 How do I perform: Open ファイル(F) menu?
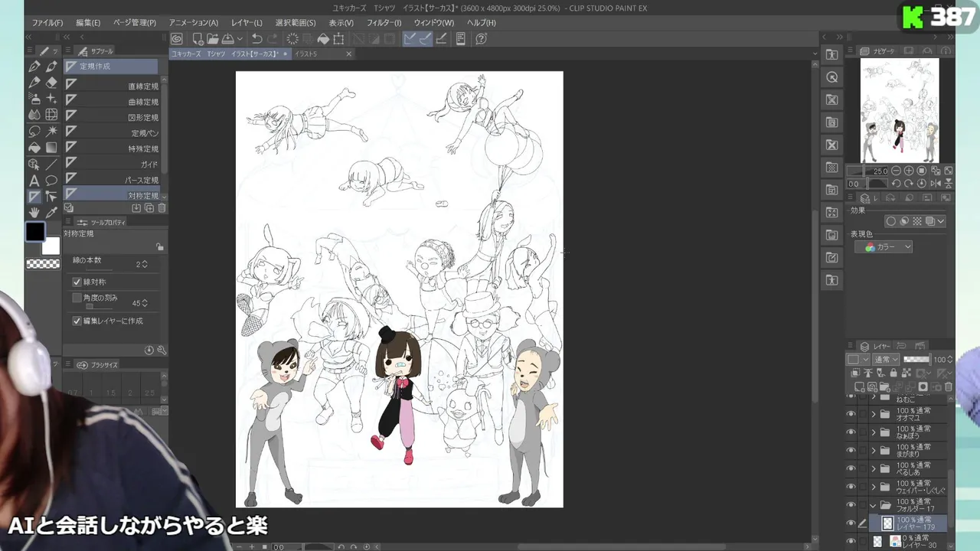47,23
